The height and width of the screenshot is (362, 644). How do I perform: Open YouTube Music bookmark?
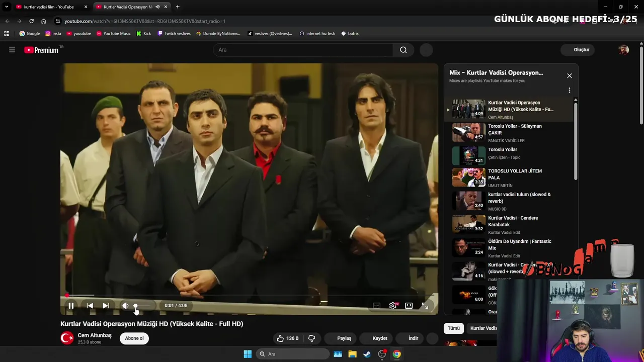pyautogui.click(x=113, y=34)
